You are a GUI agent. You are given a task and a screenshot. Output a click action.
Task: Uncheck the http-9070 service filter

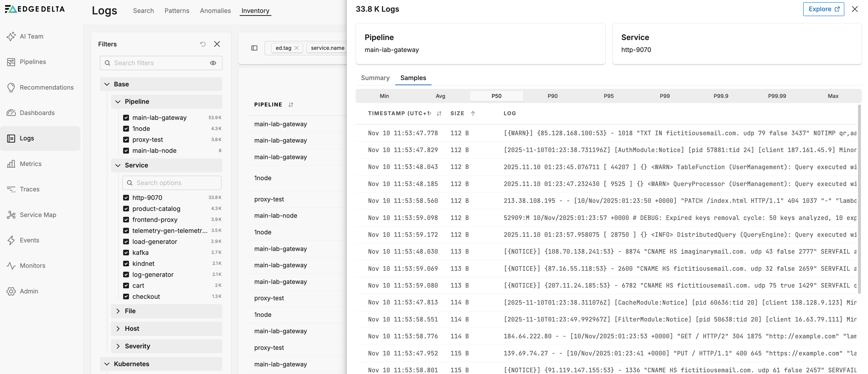[x=126, y=197]
